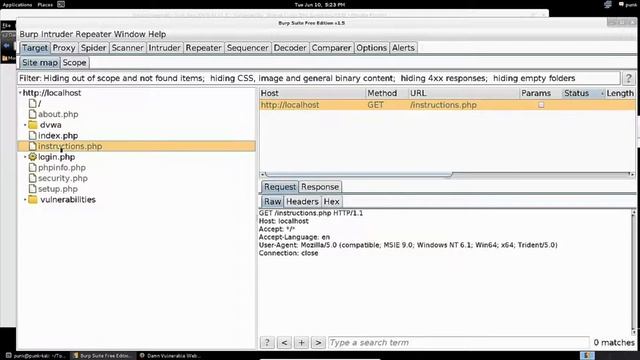Image resolution: width=640 pixels, height=360 pixels.
Task: Toggle the Params checkbox for instructions.php
Action: click(541, 105)
